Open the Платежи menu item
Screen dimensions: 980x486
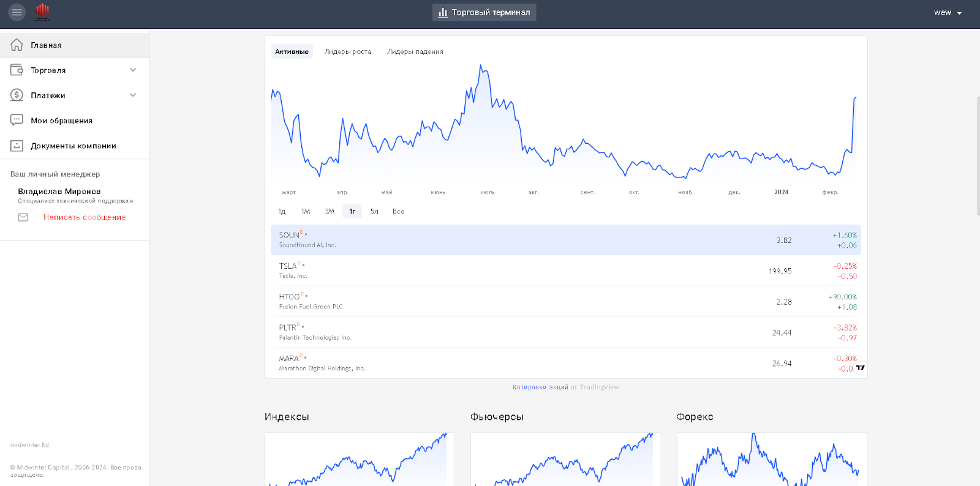pyautogui.click(x=75, y=95)
